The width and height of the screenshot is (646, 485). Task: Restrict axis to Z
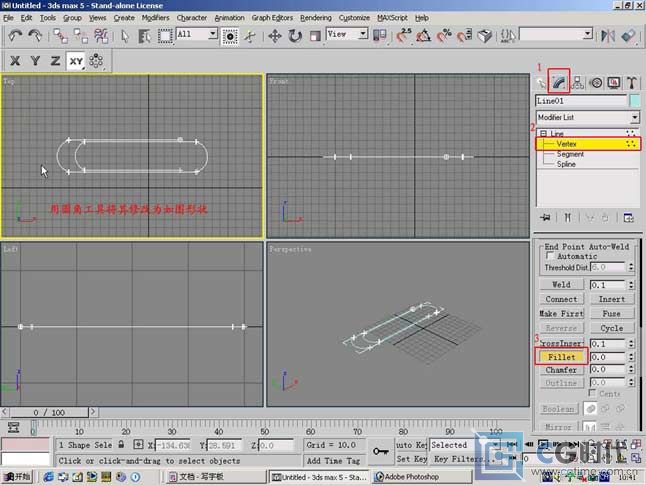pyautogui.click(x=55, y=61)
